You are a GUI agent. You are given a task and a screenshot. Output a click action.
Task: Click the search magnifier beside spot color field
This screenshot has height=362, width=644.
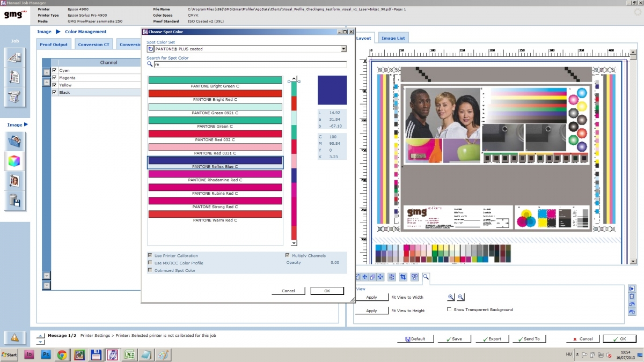click(150, 64)
